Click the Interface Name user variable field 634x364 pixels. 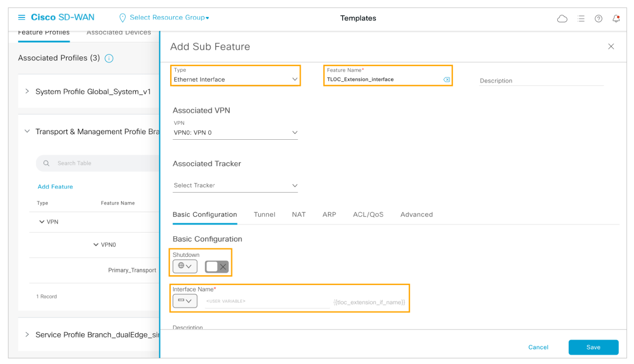pos(267,301)
